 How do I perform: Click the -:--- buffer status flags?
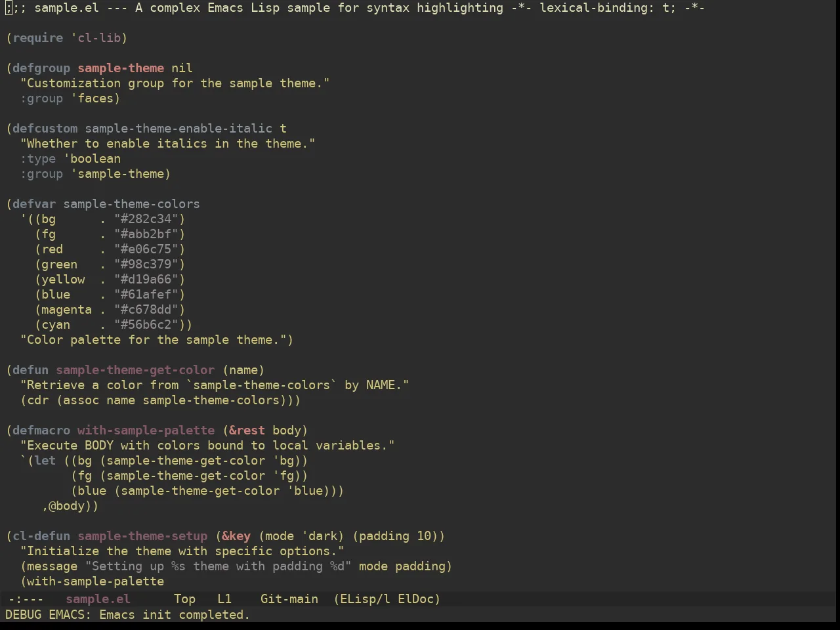[26, 599]
